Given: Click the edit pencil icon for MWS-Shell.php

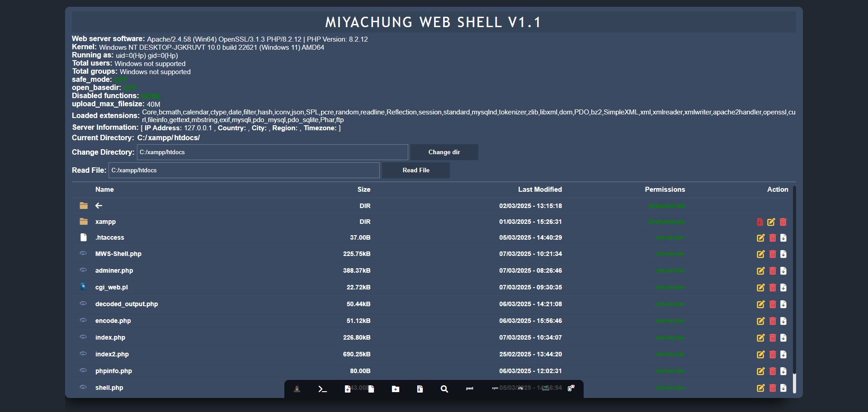Looking at the screenshot, I should (761, 254).
